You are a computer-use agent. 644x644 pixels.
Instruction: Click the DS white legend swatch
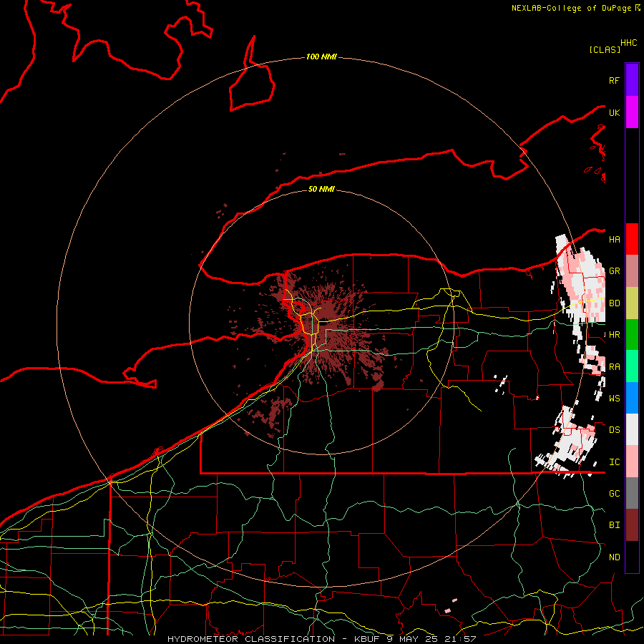coord(632,429)
